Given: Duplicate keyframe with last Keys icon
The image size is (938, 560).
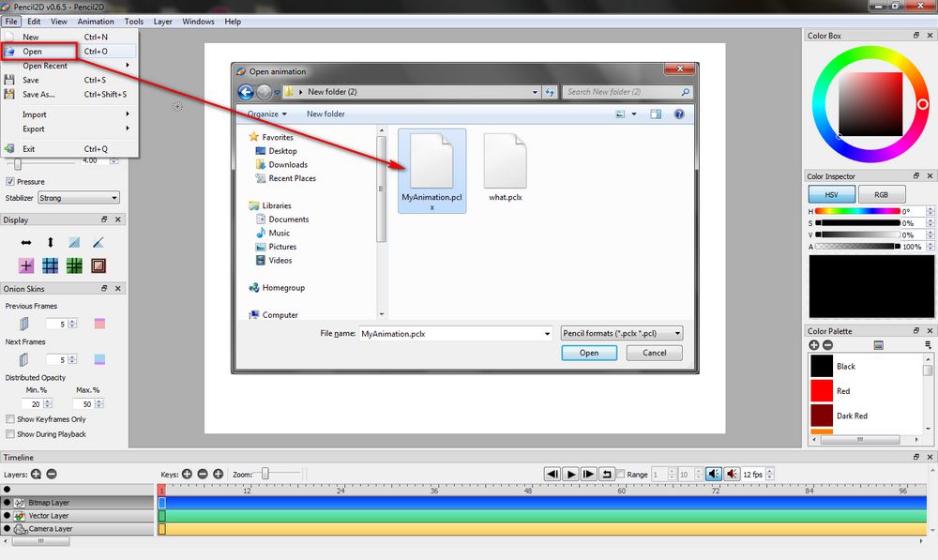Looking at the screenshot, I should 219,474.
